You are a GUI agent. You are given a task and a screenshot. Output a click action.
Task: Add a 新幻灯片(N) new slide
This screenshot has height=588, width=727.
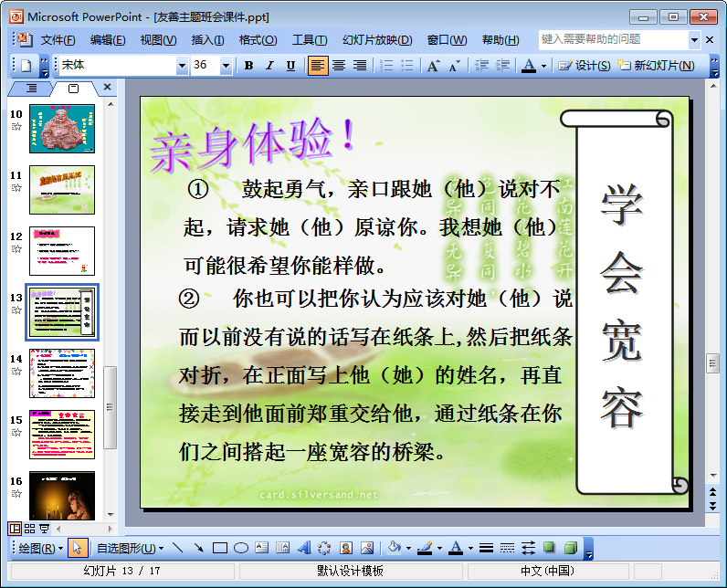coord(656,66)
